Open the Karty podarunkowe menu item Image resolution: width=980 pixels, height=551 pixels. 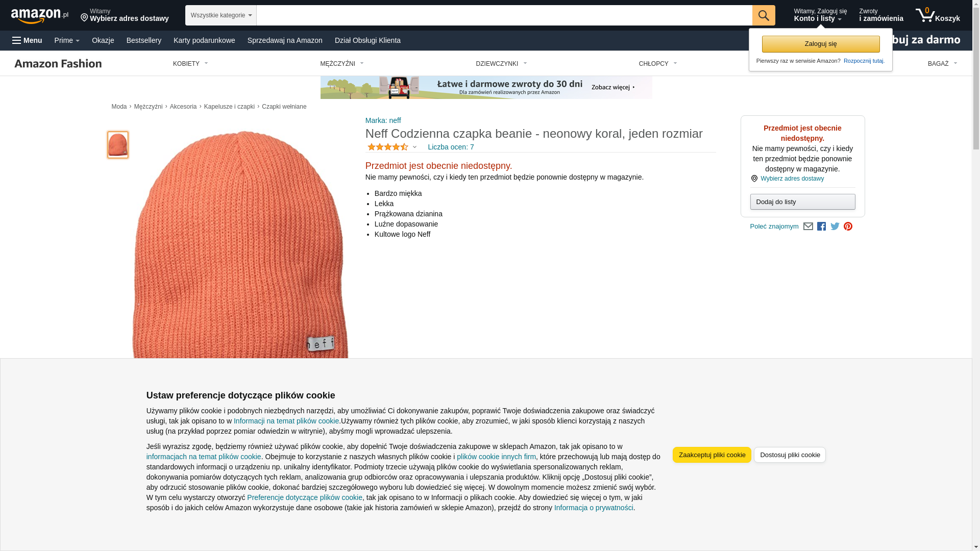tap(204, 40)
